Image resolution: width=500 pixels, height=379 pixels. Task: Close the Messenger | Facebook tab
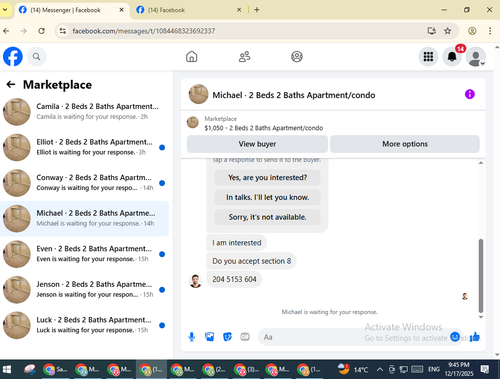[122, 10]
